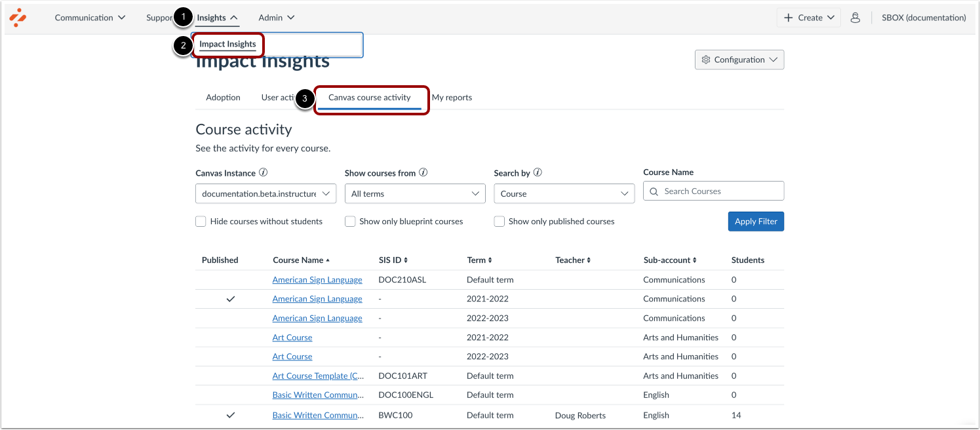The image size is (980, 430).
Task: Enable Show only published courses
Action: (500, 222)
